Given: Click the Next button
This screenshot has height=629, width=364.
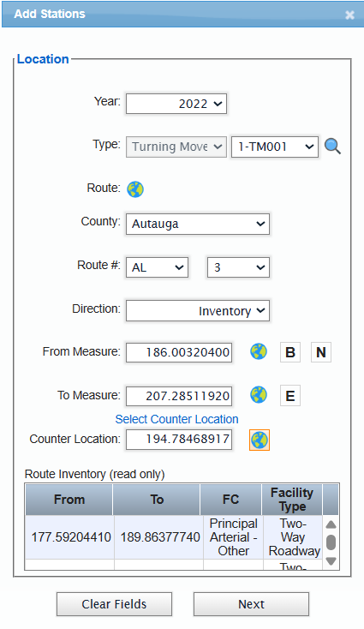Looking at the screenshot, I should click(x=251, y=604).
